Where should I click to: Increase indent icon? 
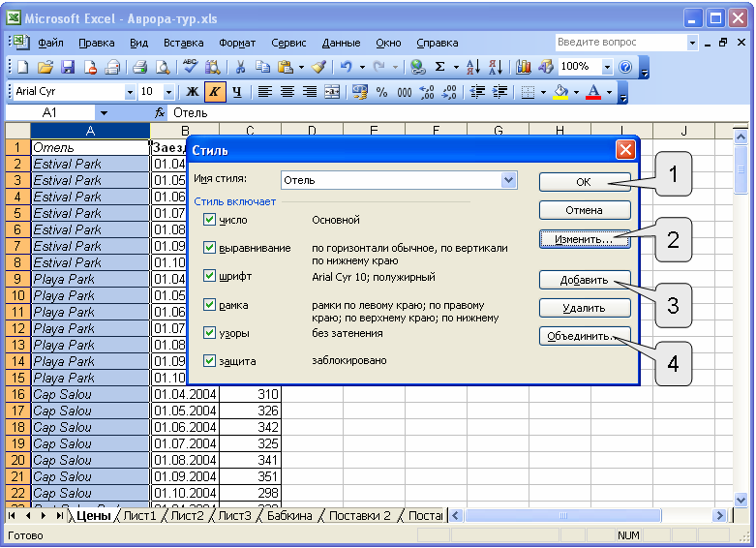point(500,92)
